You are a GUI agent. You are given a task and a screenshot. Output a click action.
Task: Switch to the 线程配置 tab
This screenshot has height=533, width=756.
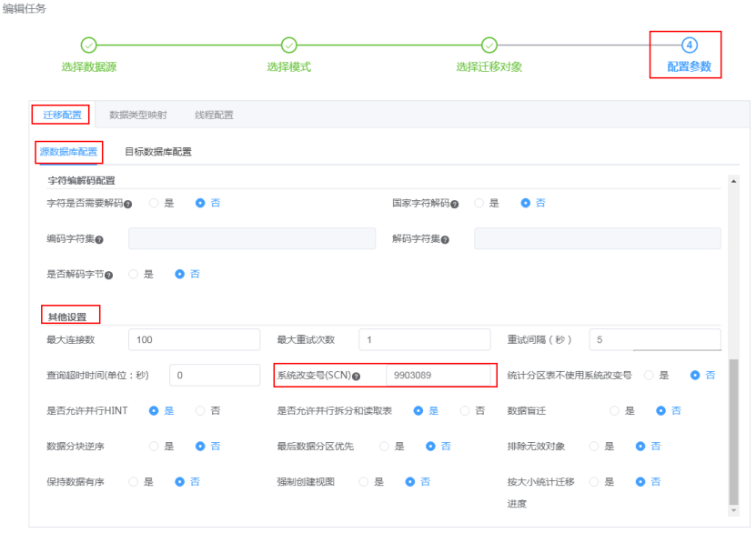coord(216,114)
